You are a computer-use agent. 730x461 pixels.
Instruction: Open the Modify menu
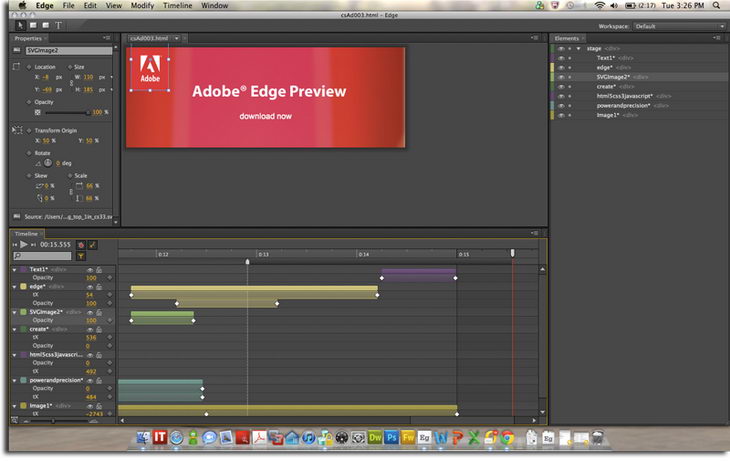(x=142, y=6)
